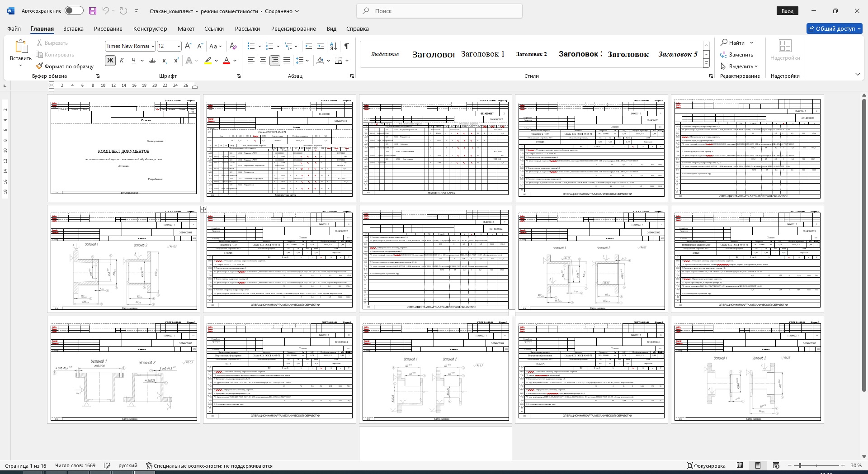Click the Заменить button

click(x=737, y=55)
